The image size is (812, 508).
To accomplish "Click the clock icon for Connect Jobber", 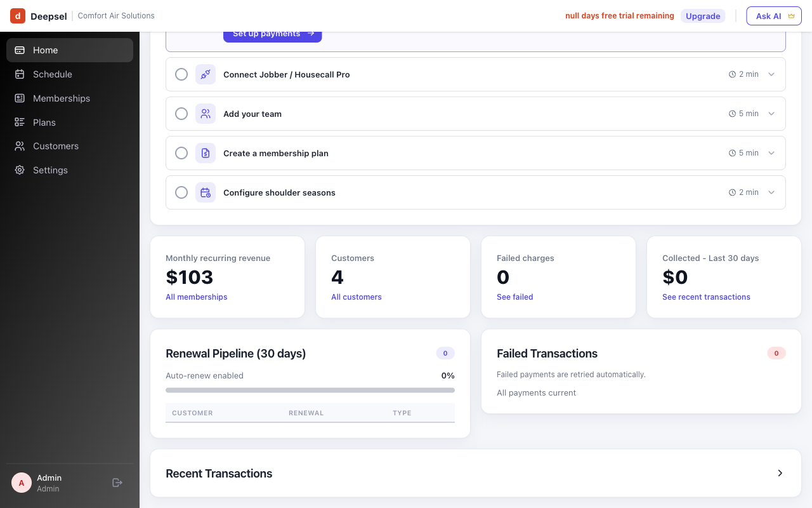I will pos(733,74).
